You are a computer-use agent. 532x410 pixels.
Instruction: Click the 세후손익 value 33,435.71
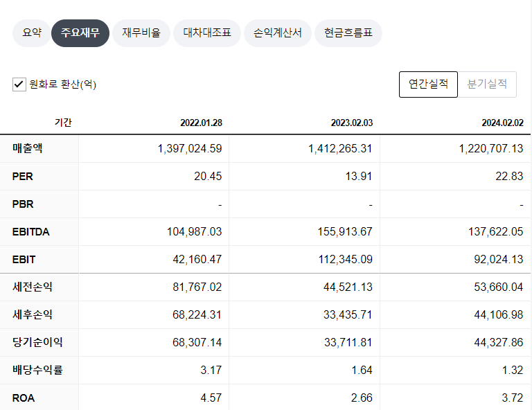[x=348, y=314]
